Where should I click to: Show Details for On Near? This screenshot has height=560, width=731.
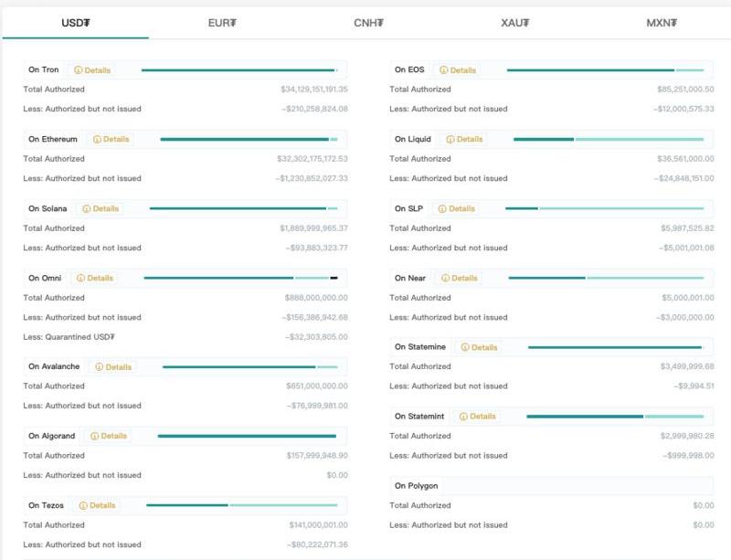460,279
